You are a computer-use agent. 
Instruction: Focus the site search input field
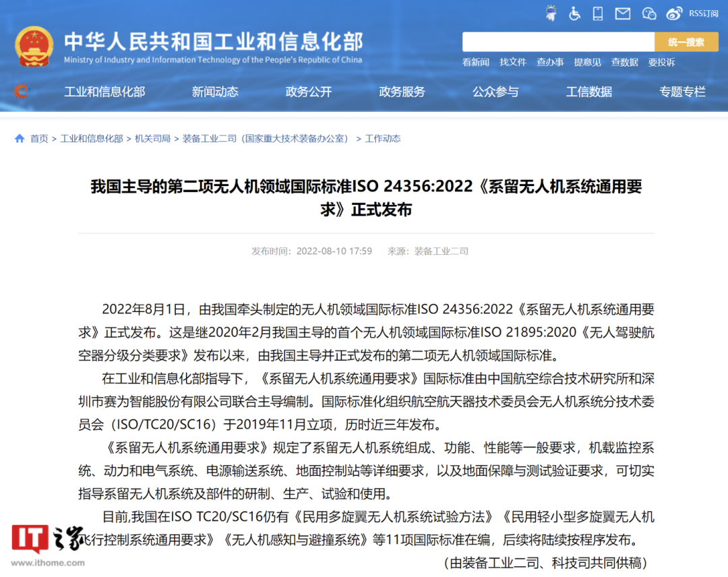pos(558,42)
